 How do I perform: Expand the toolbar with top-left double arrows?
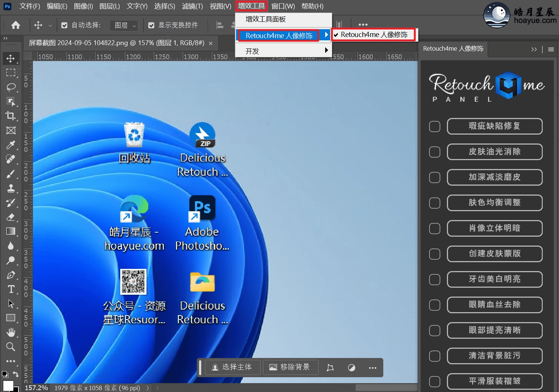5,38
